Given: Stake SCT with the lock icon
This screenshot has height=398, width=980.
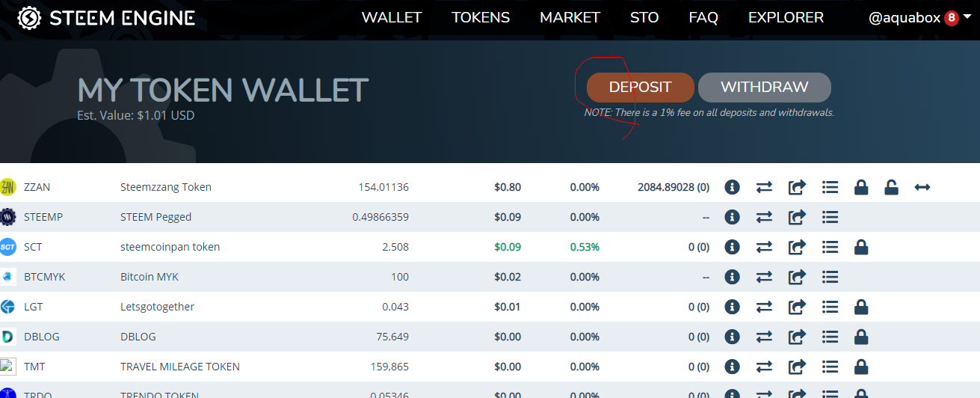Looking at the screenshot, I should [x=861, y=247].
